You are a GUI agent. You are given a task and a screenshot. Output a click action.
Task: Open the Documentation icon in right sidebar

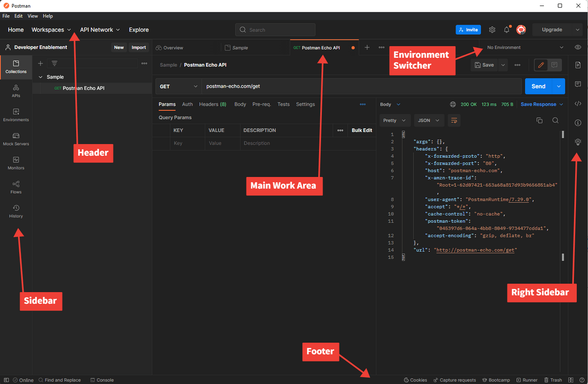578,65
